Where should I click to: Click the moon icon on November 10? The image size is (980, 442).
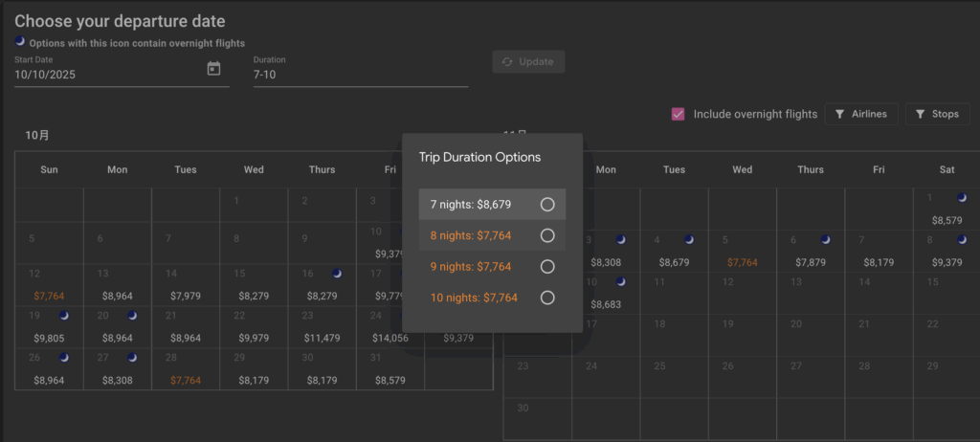coord(621,281)
